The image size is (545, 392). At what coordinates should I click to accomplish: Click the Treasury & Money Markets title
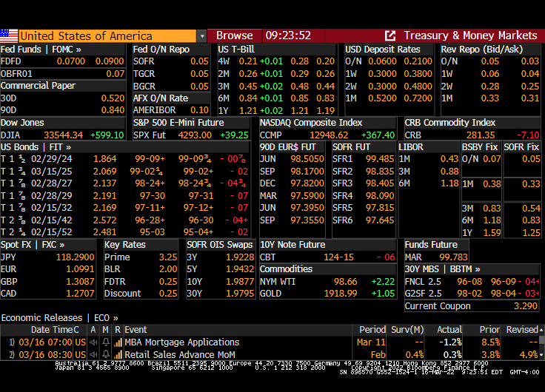470,36
